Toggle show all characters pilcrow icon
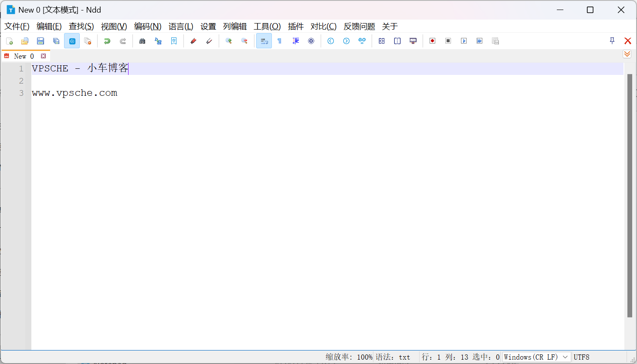 [280, 41]
